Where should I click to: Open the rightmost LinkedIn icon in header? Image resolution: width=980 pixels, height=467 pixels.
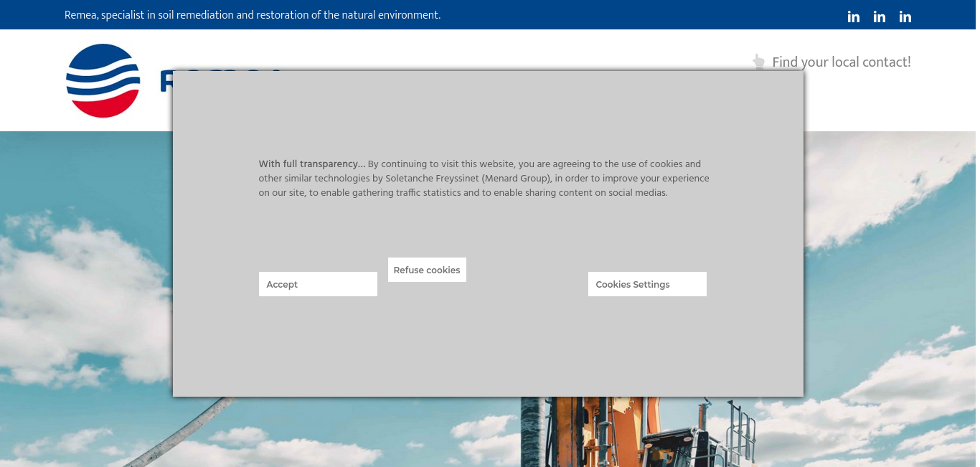click(x=905, y=16)
